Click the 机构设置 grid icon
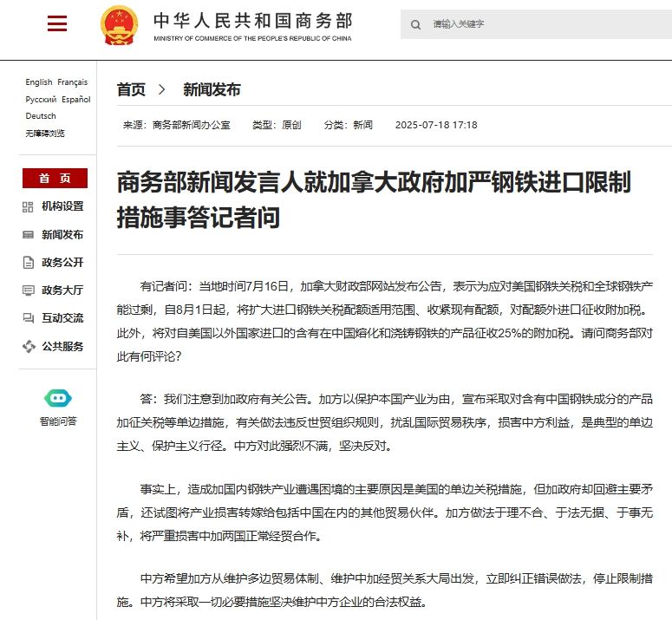The width and height of the screenshot is (672, 620). coord(28,207)
